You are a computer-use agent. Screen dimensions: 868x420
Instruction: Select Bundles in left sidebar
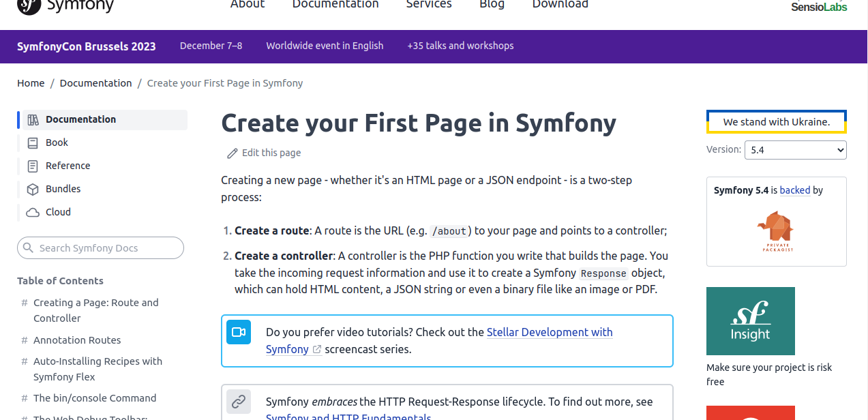coord(63,189)
